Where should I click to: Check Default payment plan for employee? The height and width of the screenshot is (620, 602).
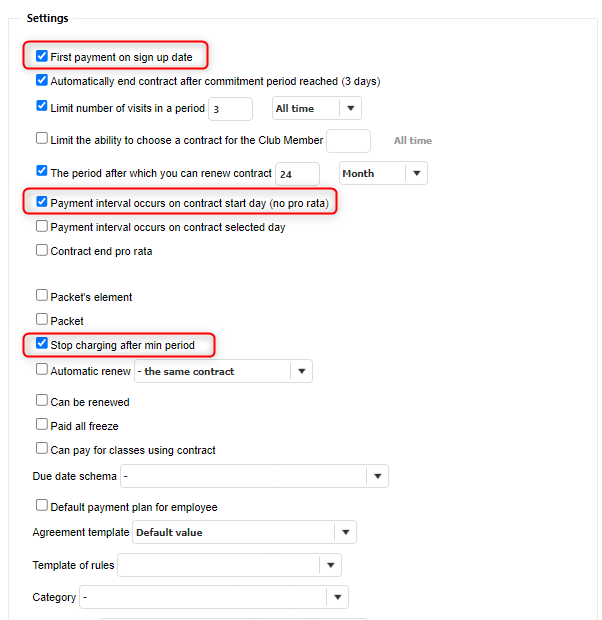tap(42, 506)
